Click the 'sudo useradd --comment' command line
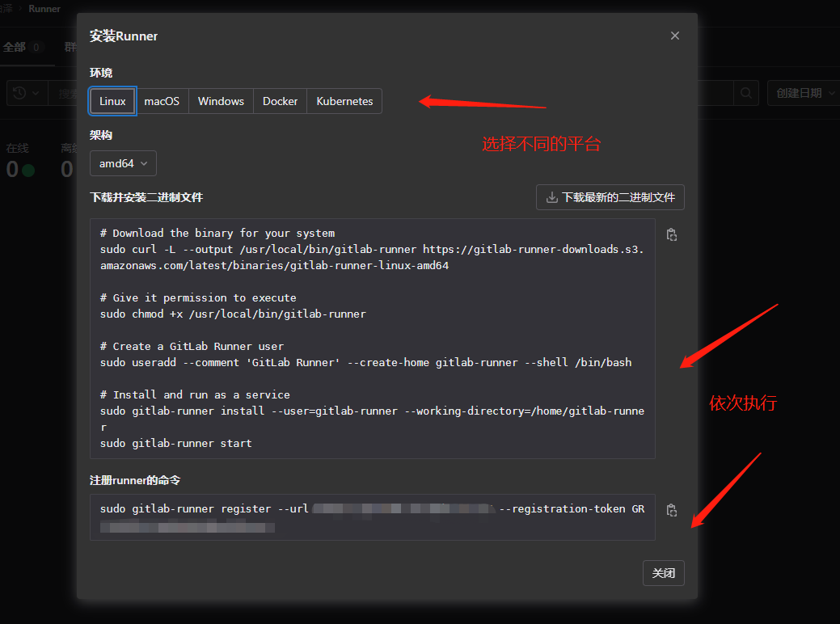Viewport: 840px width, 624px height. [x=366, y=363]
